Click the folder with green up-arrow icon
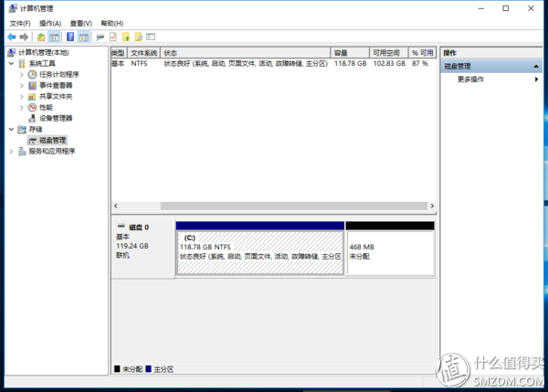548x392 pixels. coord(126,37)
